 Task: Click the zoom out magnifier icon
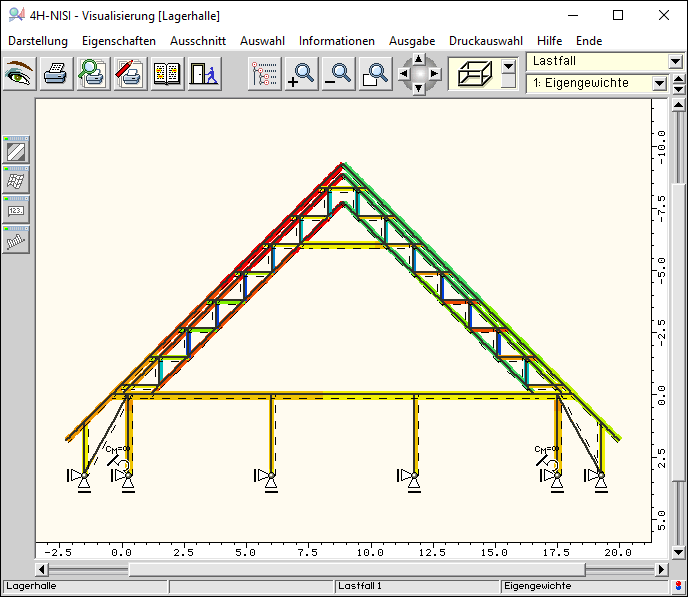[338, 74]
